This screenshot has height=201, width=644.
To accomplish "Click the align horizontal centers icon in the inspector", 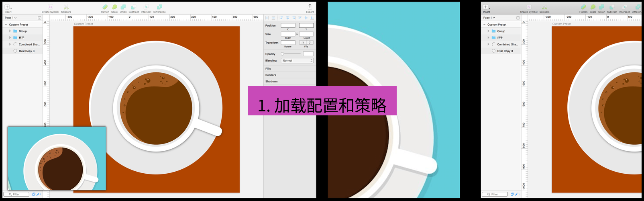I will point(287,18).
